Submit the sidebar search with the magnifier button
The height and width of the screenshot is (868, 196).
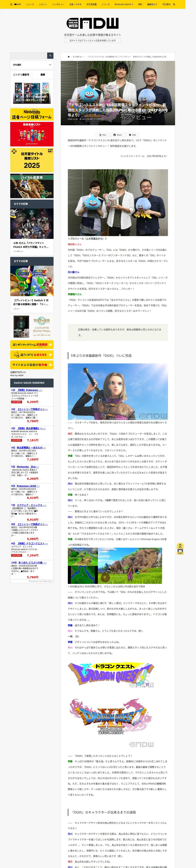point(50,55)
